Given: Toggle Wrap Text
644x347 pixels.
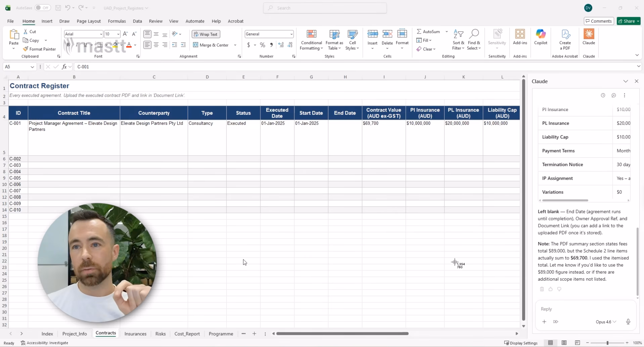Looking at the screenshot, I should click(206, 34).
